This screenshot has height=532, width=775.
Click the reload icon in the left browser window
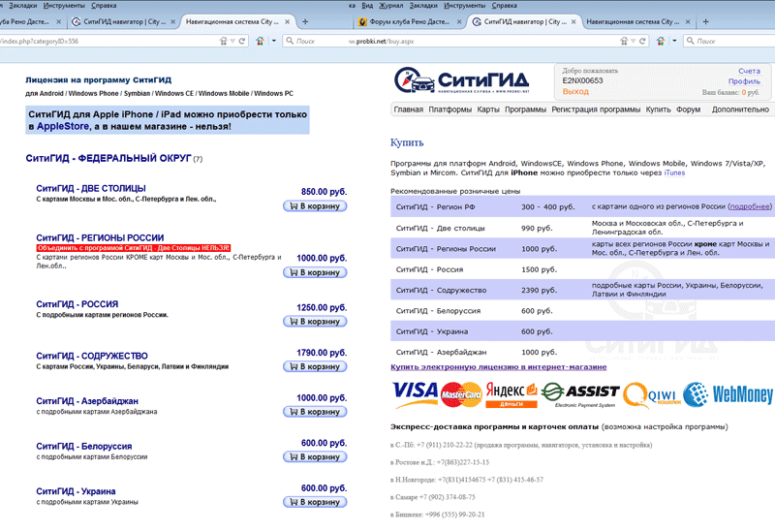click(x=242, y=41)
